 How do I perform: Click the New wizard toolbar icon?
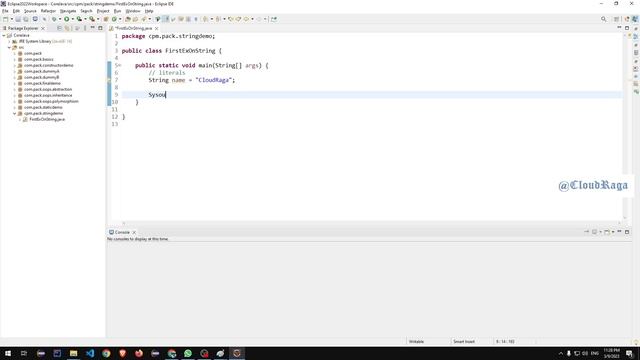click(5, 19)
